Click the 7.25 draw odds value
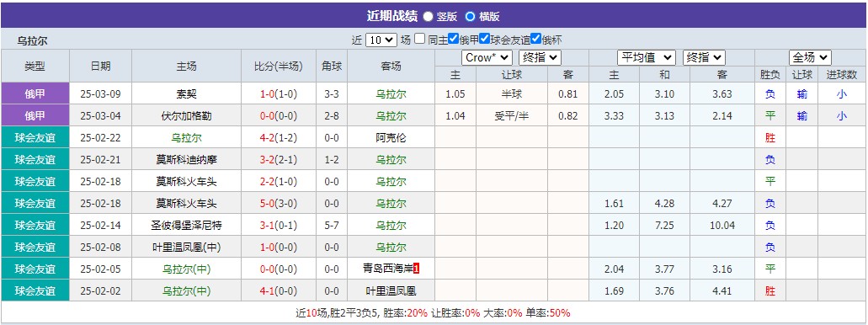 click(664, 226)
